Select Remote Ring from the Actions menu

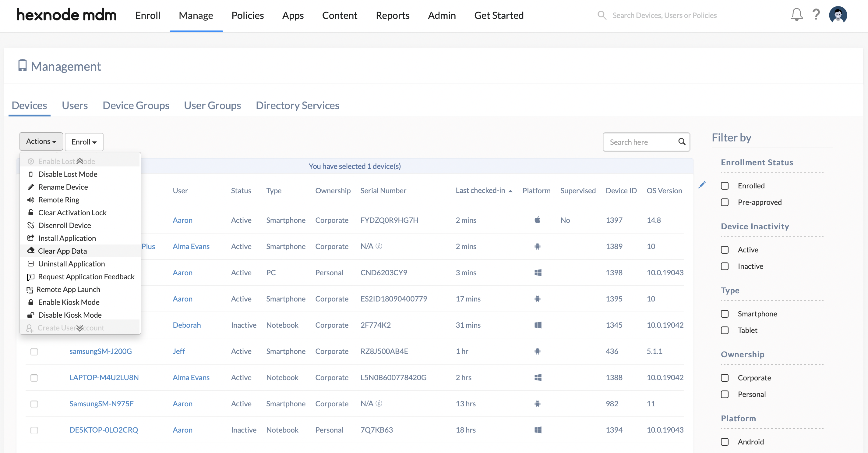coord(59,200)
